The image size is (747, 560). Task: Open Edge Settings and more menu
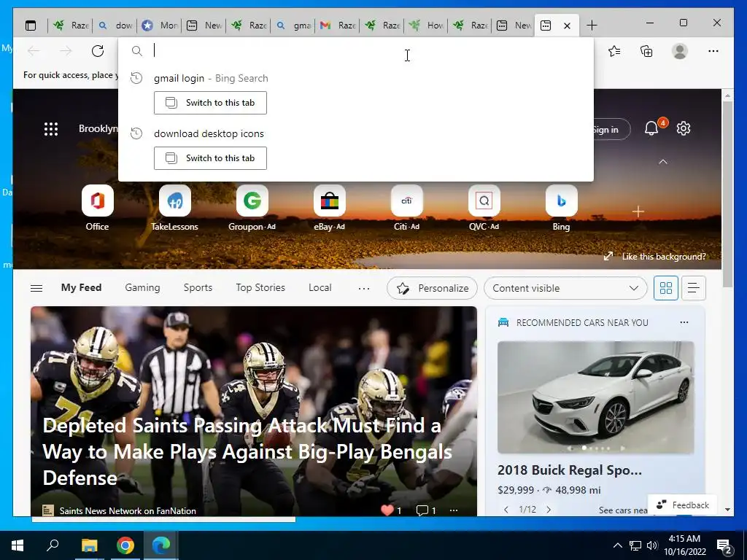tap(713, 51)
